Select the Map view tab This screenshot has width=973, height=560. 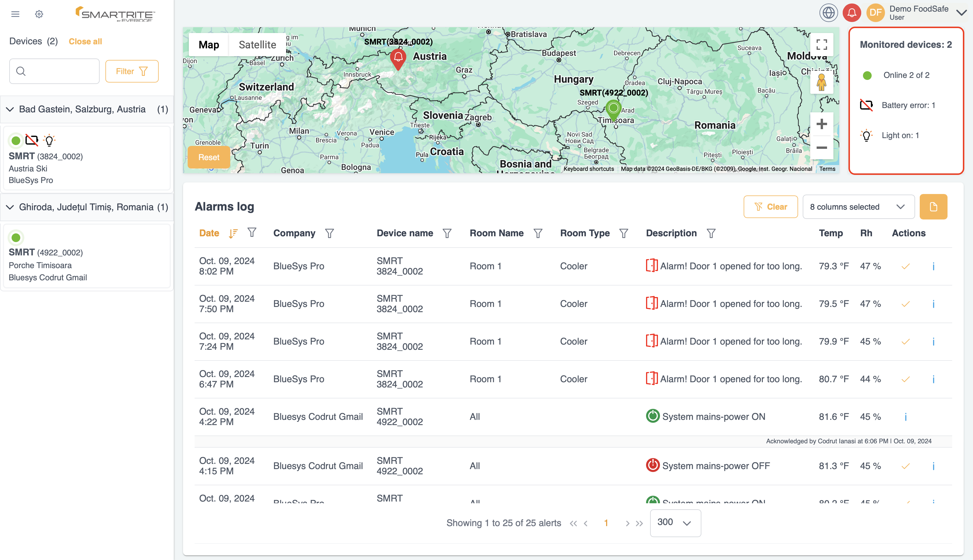coord(209,45)
